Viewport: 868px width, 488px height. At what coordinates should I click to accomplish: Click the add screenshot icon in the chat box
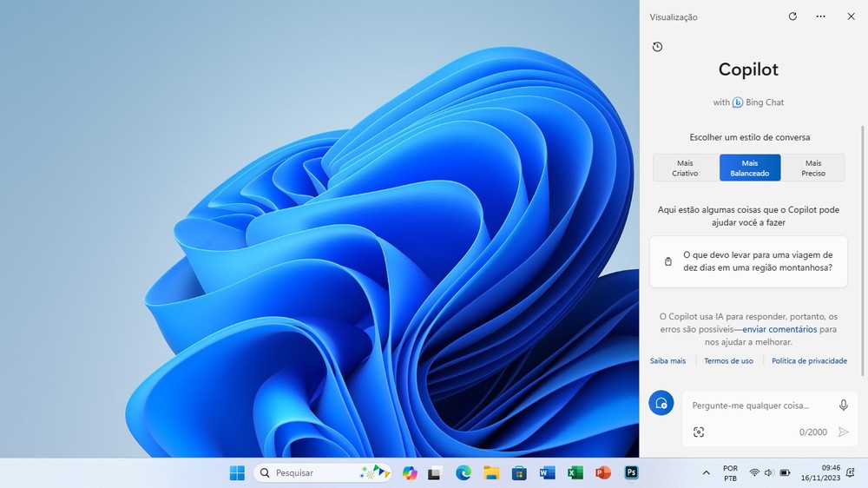[x=699, y=432]
